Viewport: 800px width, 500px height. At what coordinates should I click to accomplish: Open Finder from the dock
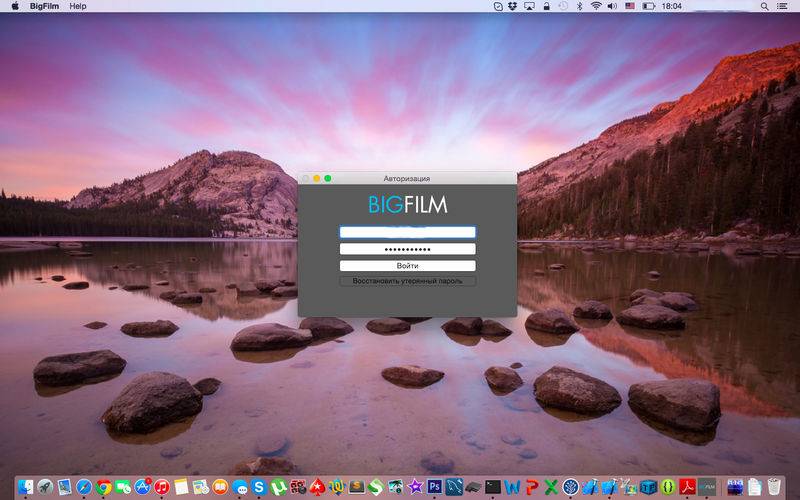(x=26, y=487)
